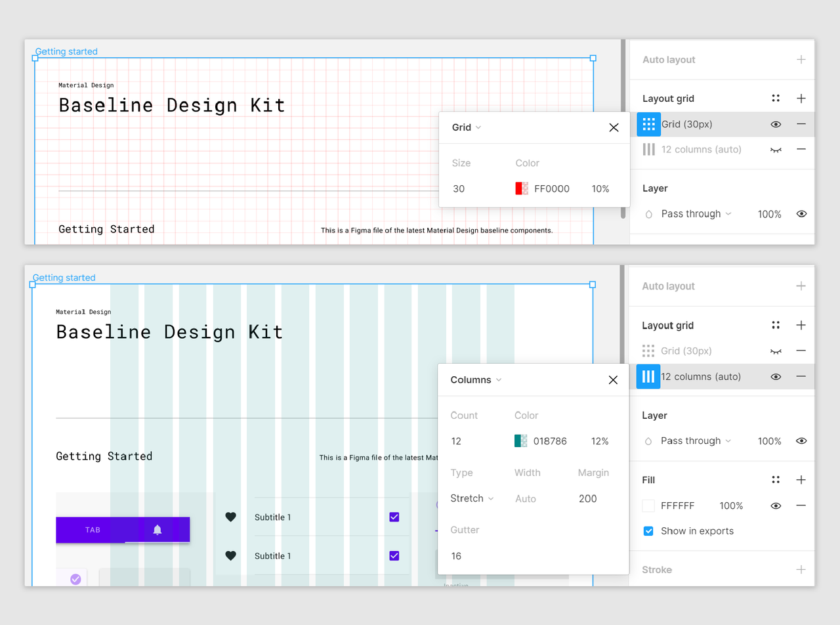Click heart icon in first Subtitle 1 row
The height and width of the screenshot is (625, 840).
[230, 517]
